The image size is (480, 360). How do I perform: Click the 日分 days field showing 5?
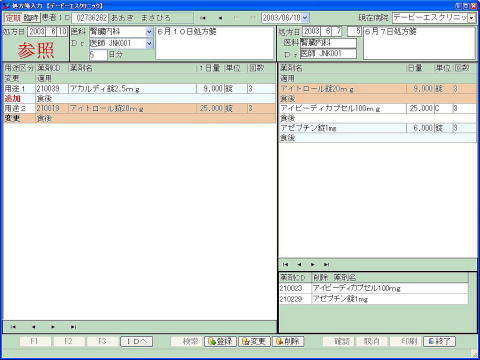98,55
